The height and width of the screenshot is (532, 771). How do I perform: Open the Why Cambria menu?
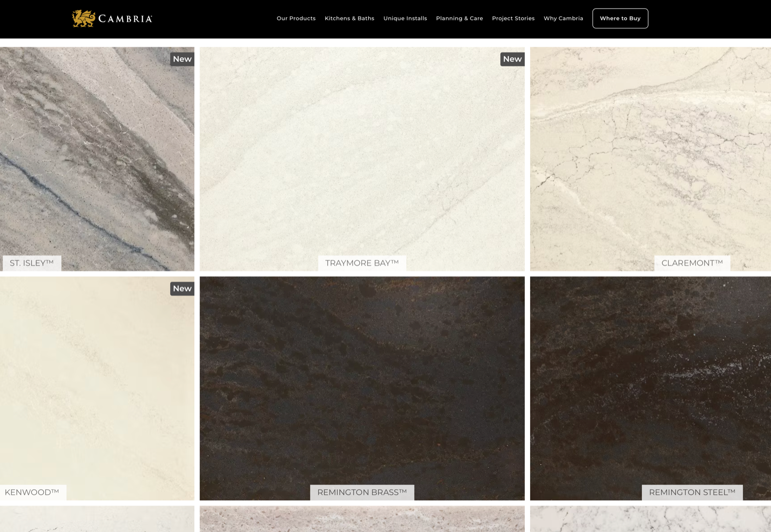point(563,18)
